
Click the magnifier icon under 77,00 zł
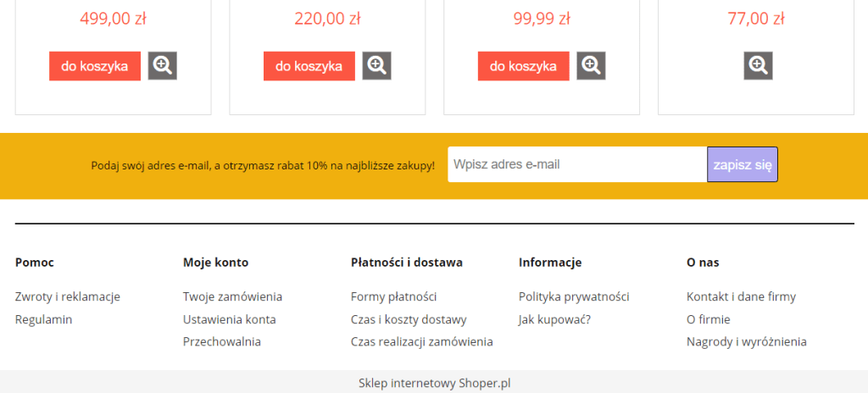[759, 66]
